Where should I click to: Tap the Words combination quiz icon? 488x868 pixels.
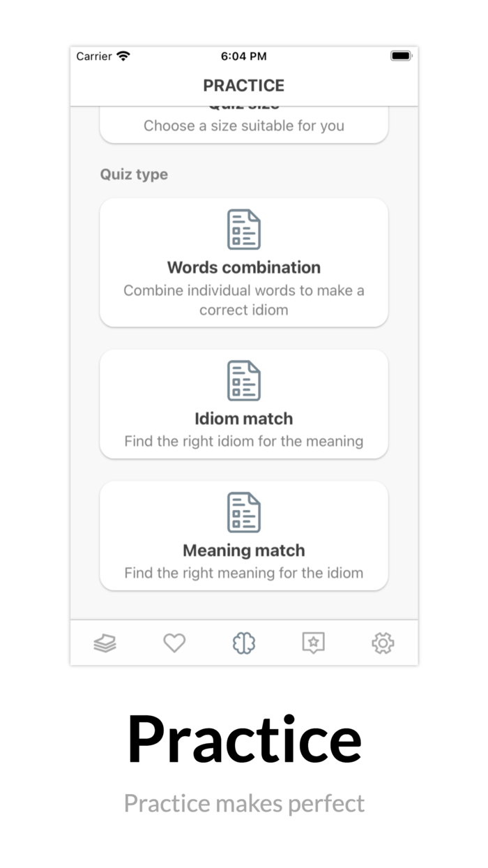[x=244, y=230]
